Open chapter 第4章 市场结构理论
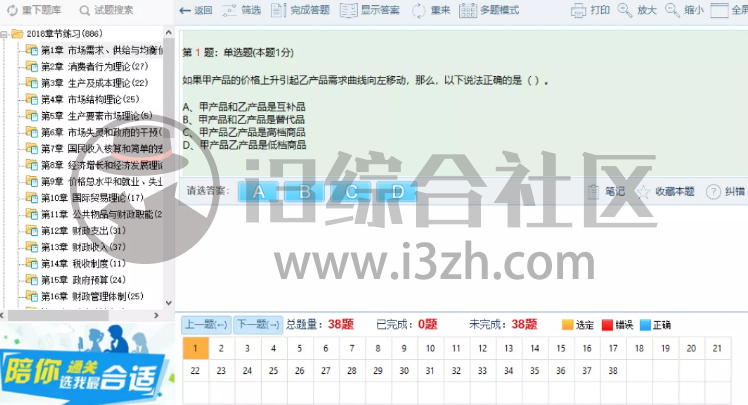This screenshot has height=405, width=748. point(90,99)
